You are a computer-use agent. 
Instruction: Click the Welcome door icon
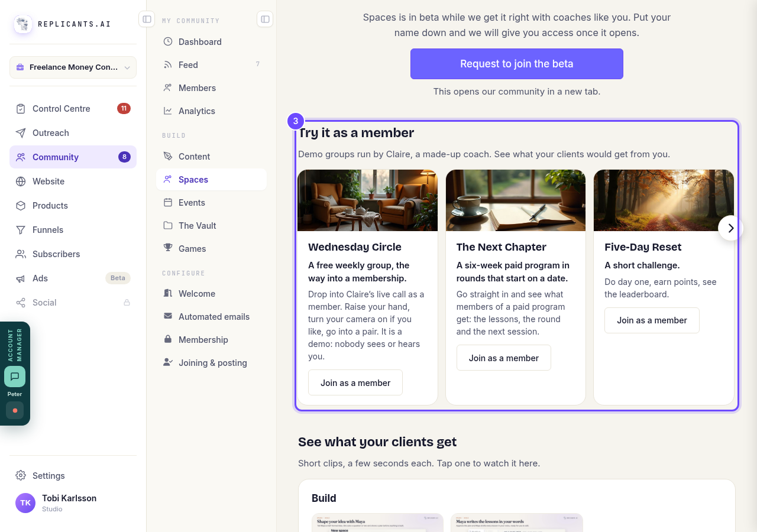pyautogui.click(x=168, y=294)
